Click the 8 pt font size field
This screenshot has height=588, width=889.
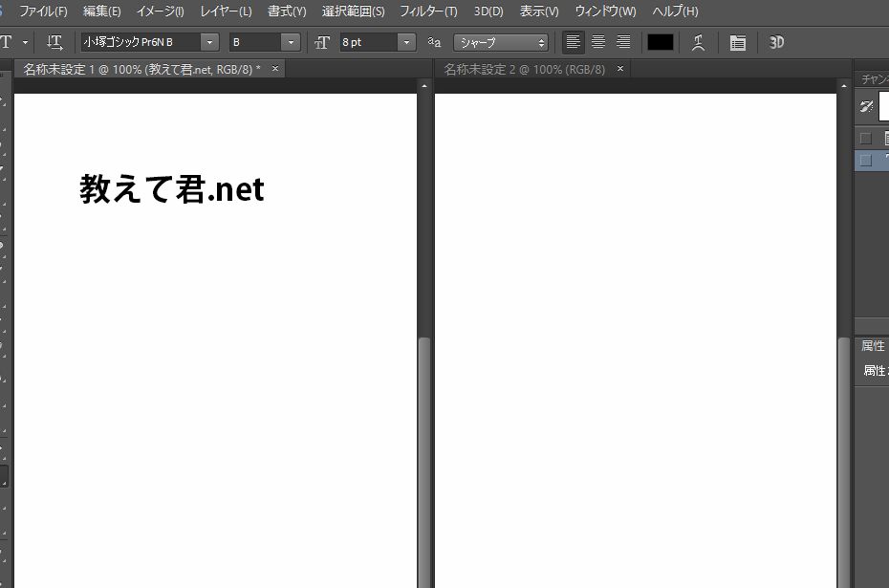[x=369, y=42]
